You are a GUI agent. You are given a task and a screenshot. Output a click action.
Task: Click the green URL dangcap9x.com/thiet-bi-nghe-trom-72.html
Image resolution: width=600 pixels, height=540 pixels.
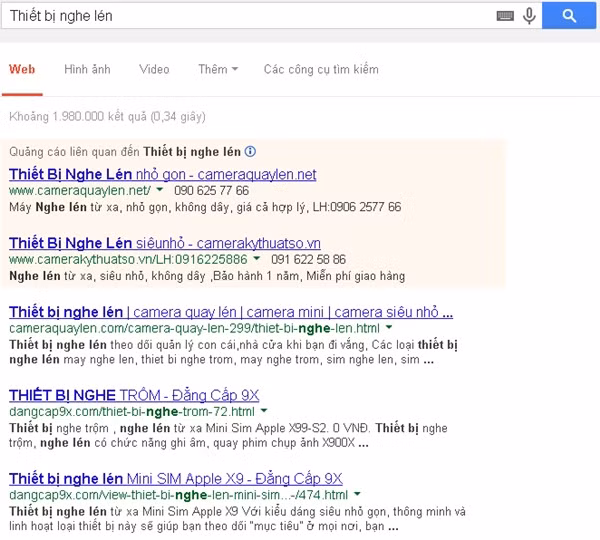tap(132, 412)
